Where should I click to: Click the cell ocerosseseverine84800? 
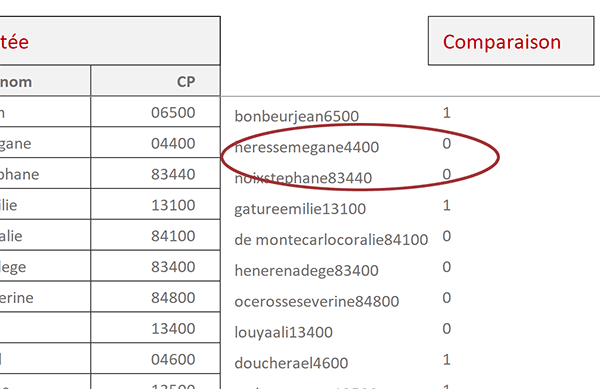click(x=316, y=301)
